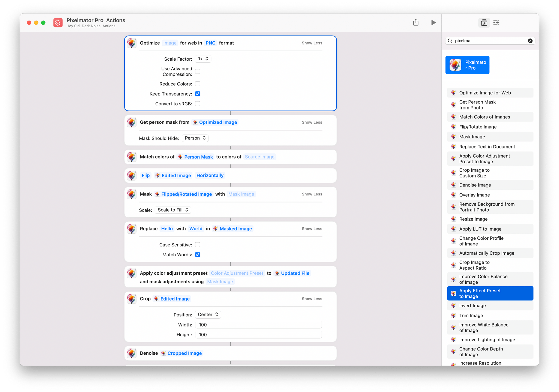The image size is (559, 392).
Task: Click the Person Mask variable token
Action: (195, 157)
